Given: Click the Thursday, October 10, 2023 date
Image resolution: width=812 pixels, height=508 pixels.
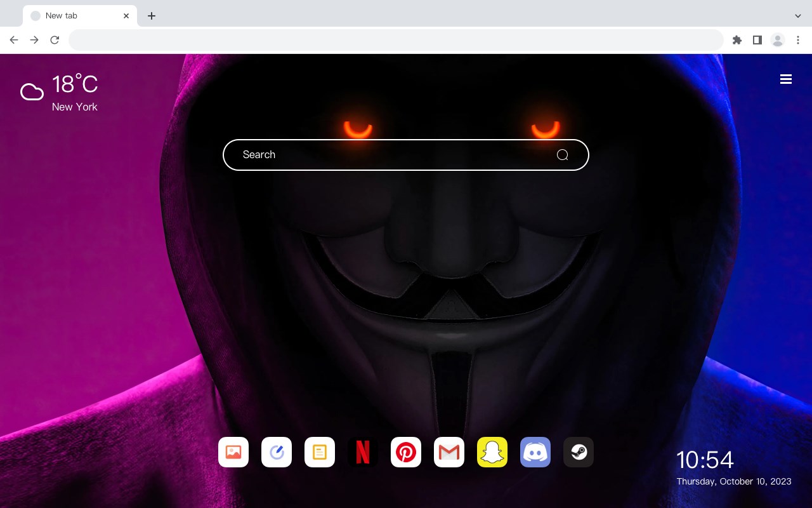Looking at the screenshot, I should click(734, 481).
